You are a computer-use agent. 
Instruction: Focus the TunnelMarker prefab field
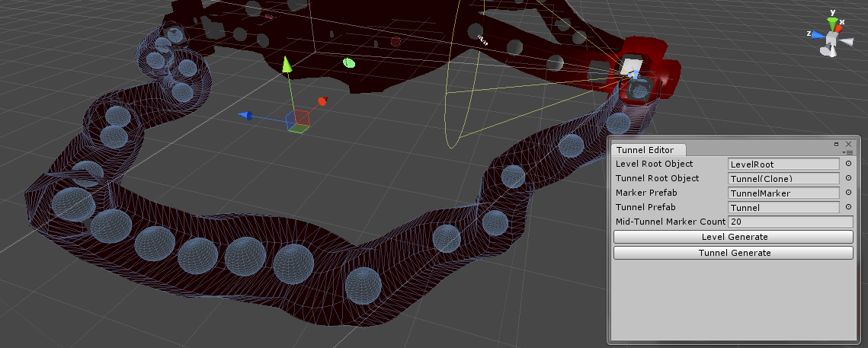[784, 193]
